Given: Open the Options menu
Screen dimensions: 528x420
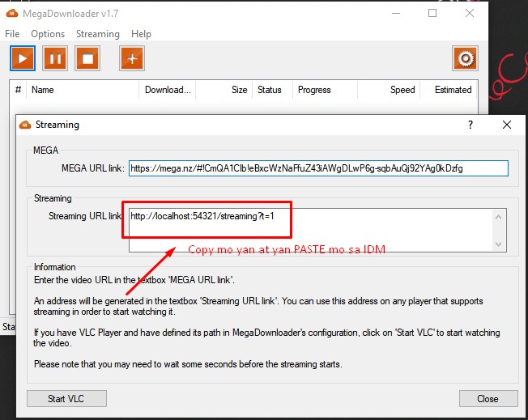Looking at the screenshot, I should coord(48,34).
